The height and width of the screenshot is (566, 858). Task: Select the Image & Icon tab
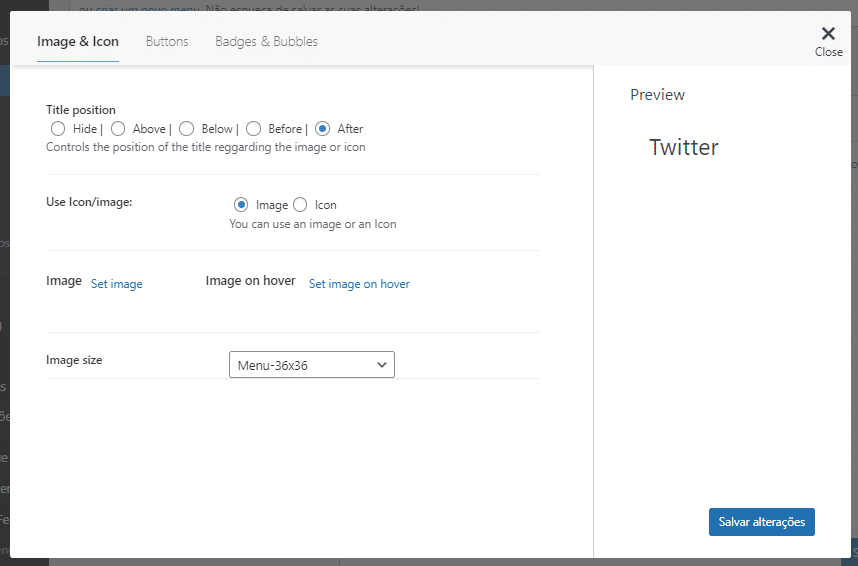point(78,42)
